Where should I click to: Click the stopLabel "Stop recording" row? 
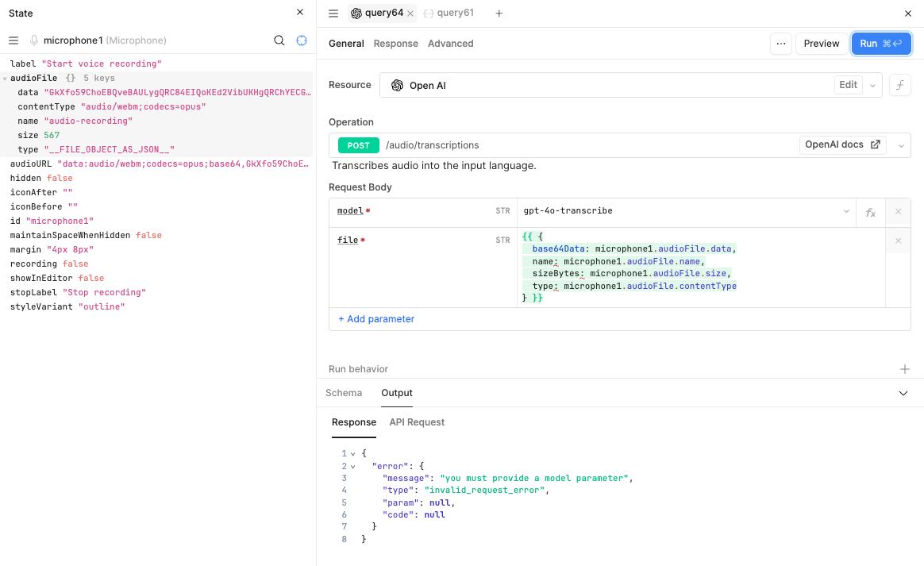pos(156,292)
